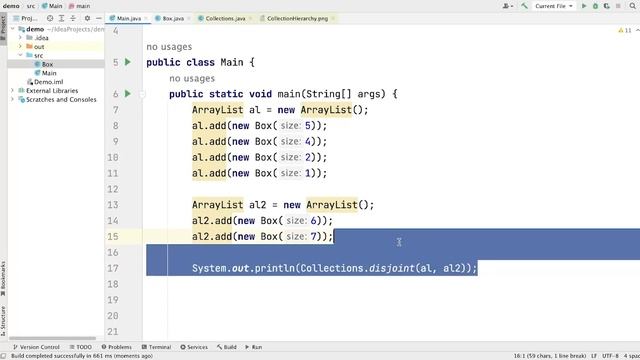Click the src breadcrumb in navigation bar

point(31,6)
